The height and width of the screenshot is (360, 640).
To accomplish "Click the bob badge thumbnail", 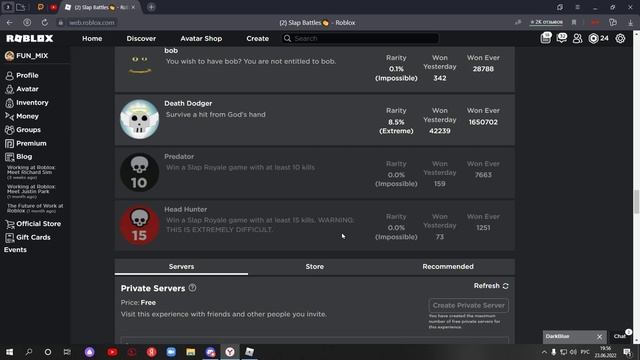I will click(140, 65).
